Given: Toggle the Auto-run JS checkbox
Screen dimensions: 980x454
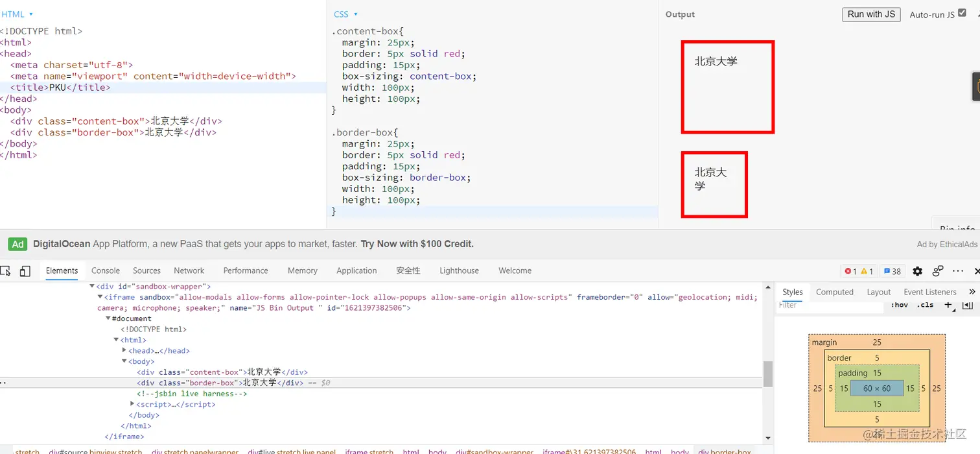Looking at the screenshot, I should coord(962,13).
